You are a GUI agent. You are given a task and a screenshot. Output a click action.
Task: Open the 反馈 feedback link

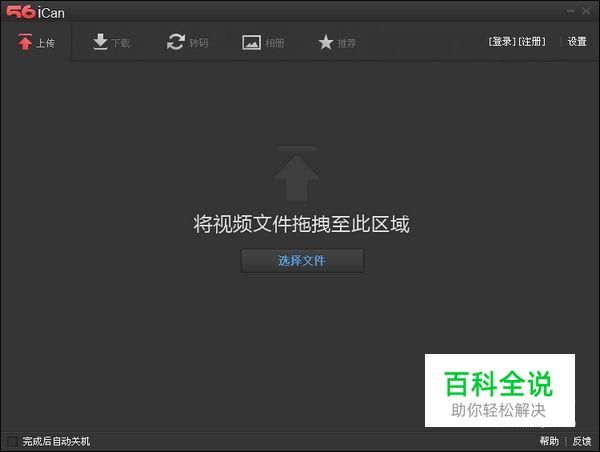(x=582, y=441)
